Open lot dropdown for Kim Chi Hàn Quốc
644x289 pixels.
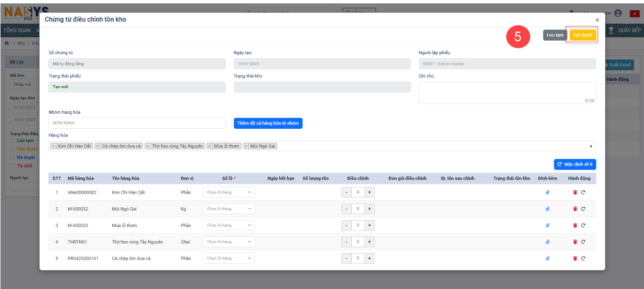coord(228,193)
